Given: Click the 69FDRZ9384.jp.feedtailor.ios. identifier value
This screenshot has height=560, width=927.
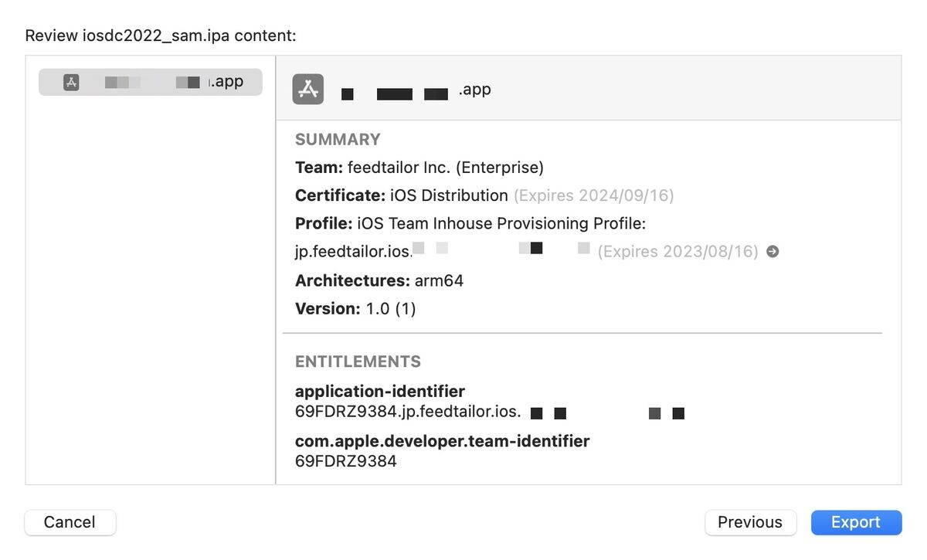Looking at the screenshot, I should click(x=408, y=412).
